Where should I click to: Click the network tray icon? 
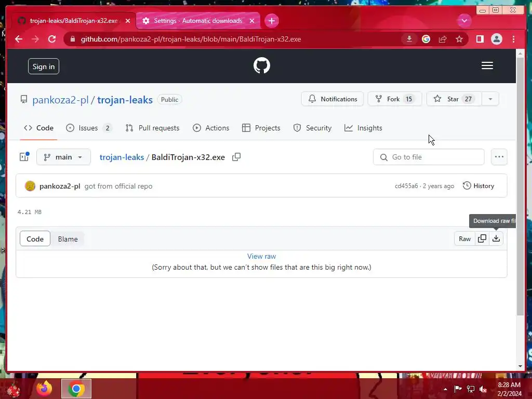point(471,389)
